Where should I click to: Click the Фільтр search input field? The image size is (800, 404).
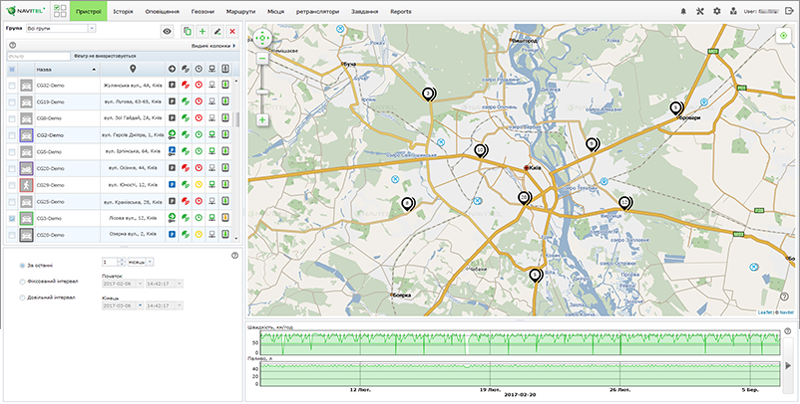[38, 56]
